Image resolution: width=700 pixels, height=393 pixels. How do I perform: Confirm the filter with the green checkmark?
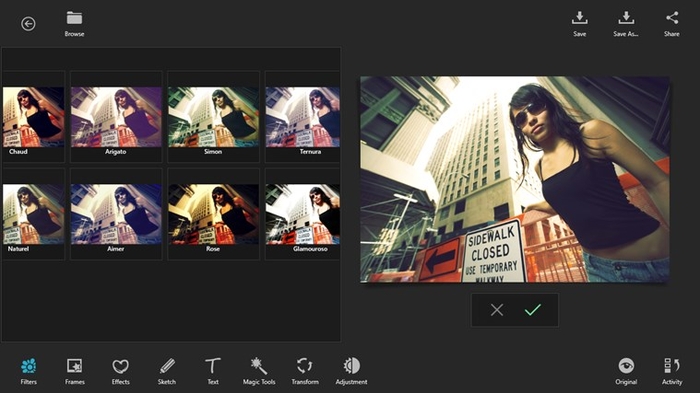pyautogui.click(x=533, y=309)
